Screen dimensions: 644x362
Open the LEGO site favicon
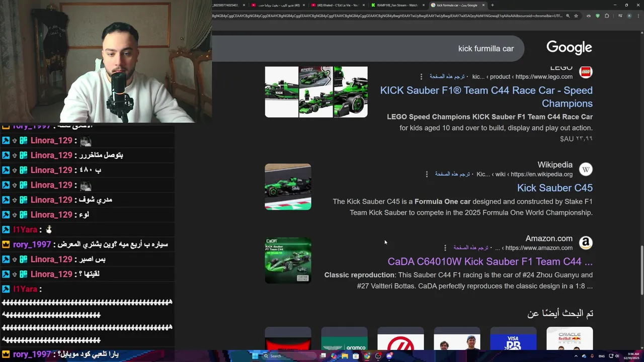[586, 72]
